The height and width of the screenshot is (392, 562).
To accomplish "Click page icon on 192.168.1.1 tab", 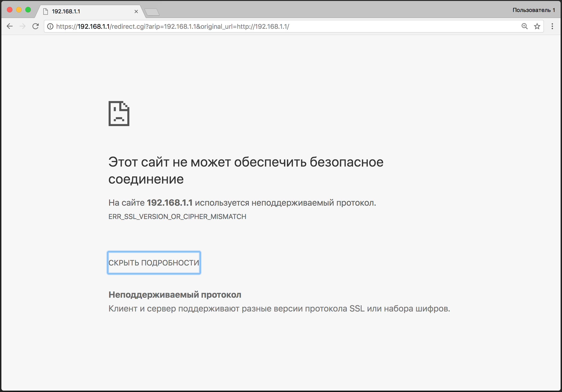I will pos(46,11).
